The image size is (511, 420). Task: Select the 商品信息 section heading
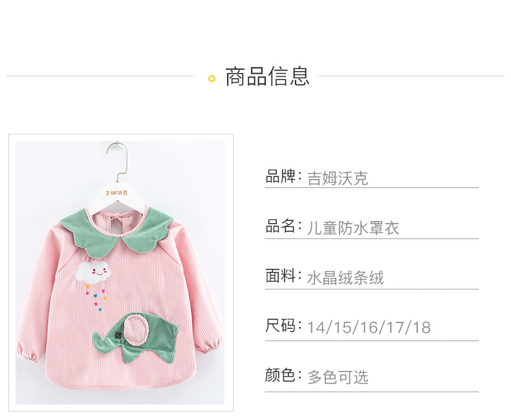pyautogui.click(x=267, y=77)
